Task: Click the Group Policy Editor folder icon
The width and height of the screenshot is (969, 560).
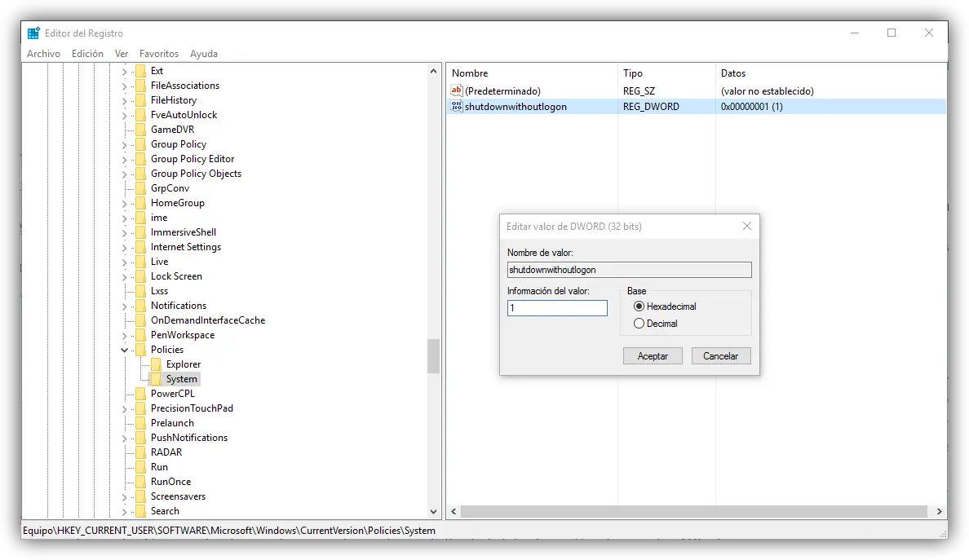Action: coord(141,159)
